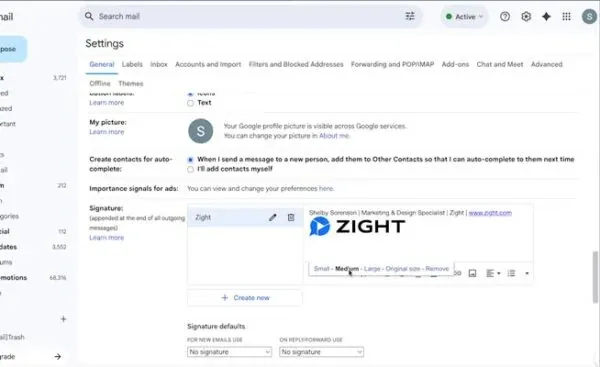Open the Gemini sparkle icon
Image resolution: width=600 pixels, height=367 pixels.
pos(546,16)
